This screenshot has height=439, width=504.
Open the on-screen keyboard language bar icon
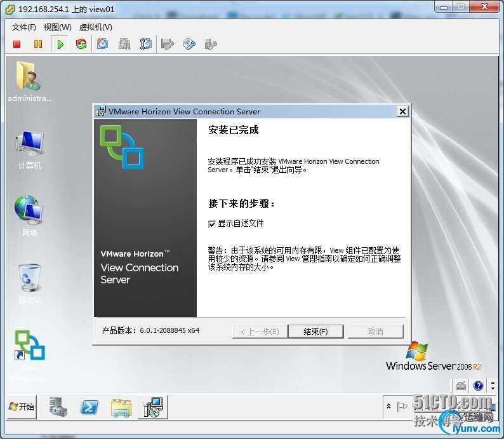(461, 386)
